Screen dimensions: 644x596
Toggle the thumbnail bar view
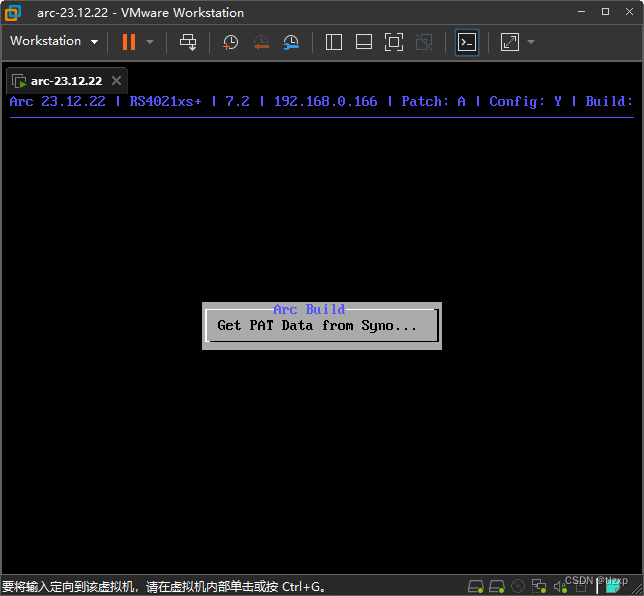pos(364,42)
